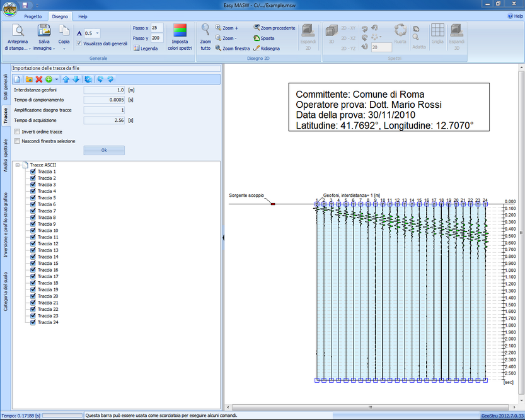Toggle Visualizza dati generali checkbox
525x420 pixels.
(x=79, y=44)
